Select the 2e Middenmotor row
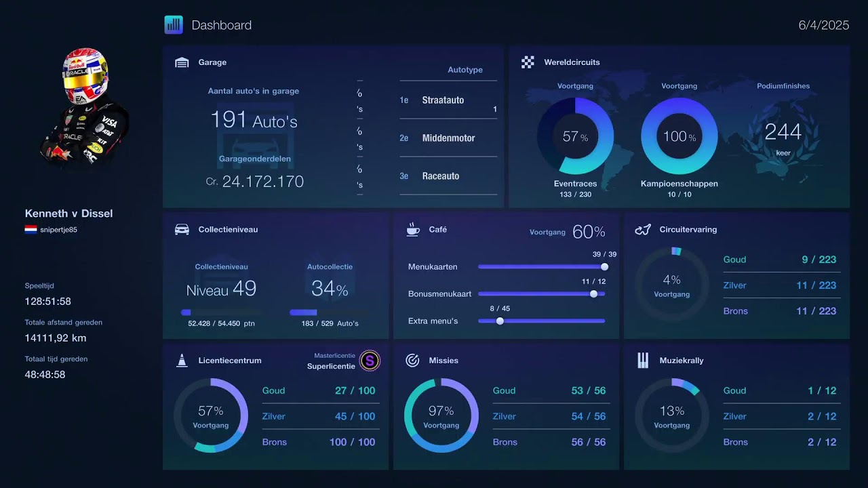This screenshot has width=868, height=488. (x=448, y=138)
